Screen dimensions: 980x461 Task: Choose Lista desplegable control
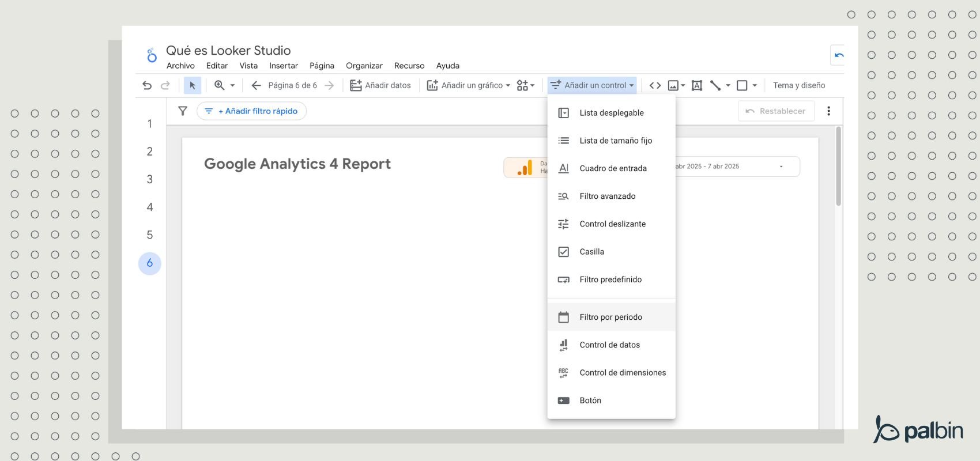click(x=611, y=113)
